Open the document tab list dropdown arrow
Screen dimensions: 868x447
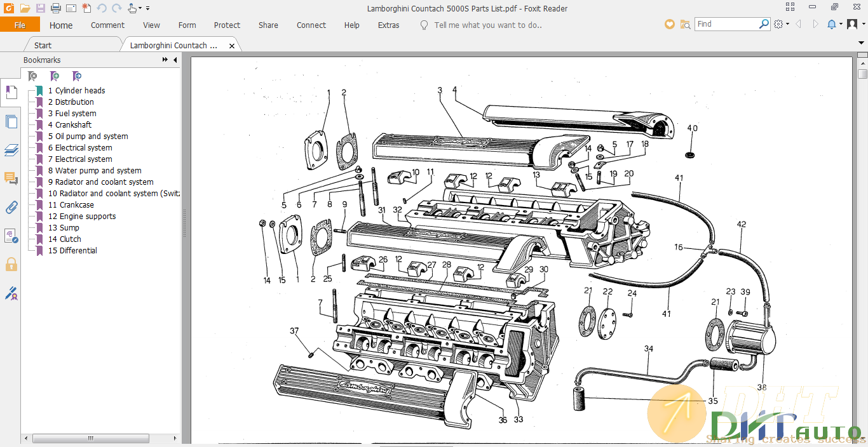coord(862,43)
